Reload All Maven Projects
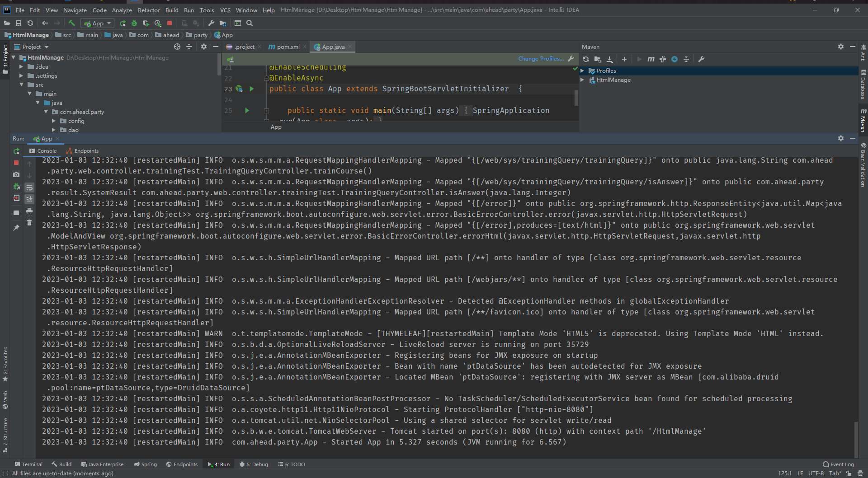The image size is (868, 478). [x=585, y=59]
